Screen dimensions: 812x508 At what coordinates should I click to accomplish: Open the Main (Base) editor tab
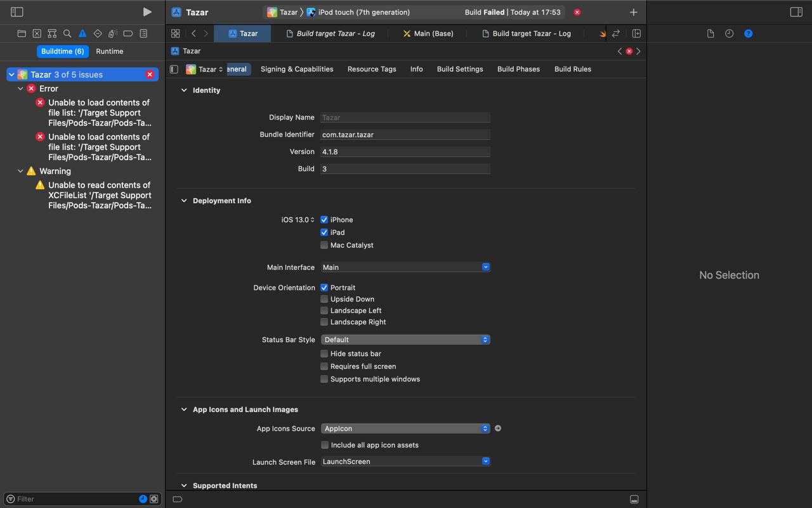[x=428, y=34]
